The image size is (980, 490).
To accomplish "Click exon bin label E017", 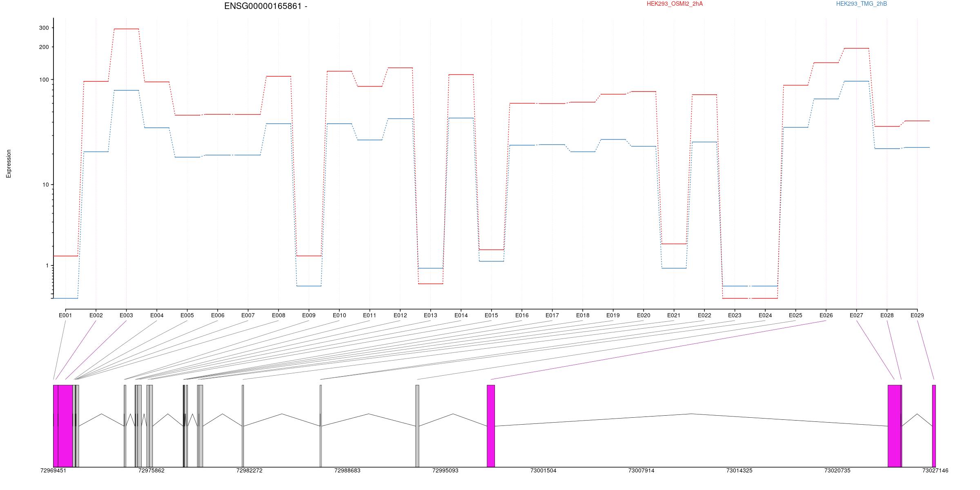I will [x=552, y=315].
